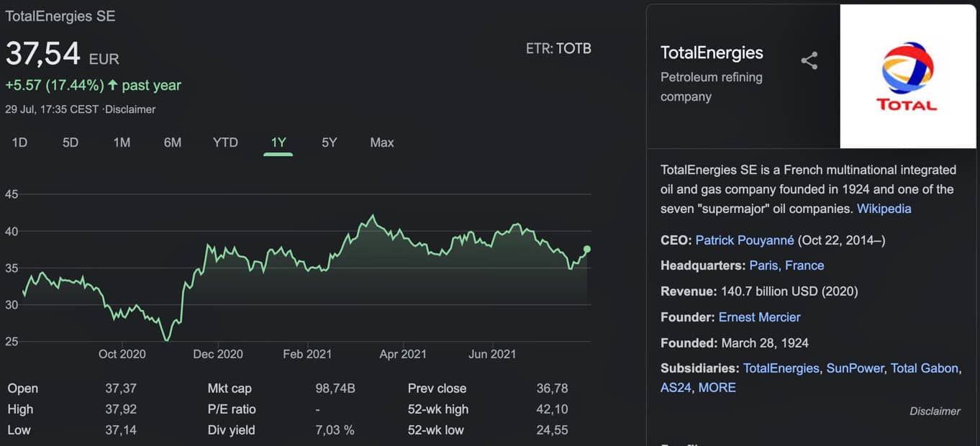This screenshot has height=446, width=980.
Task: Click the High value 37,92
Action: pos(121,409)
